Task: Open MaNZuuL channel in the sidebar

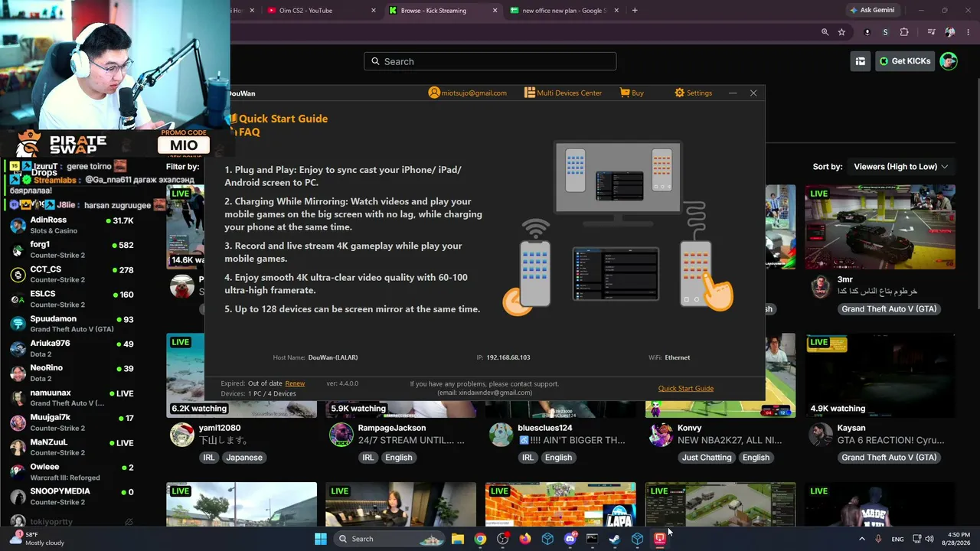Action: point(73,447)
